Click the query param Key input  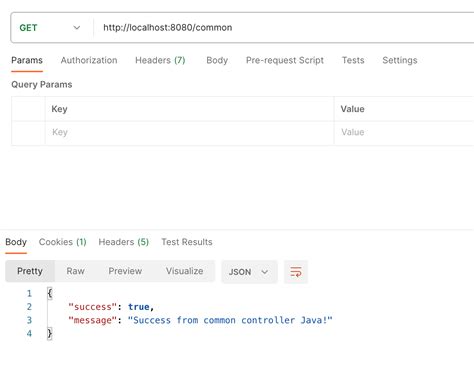[x=189, y=133]
